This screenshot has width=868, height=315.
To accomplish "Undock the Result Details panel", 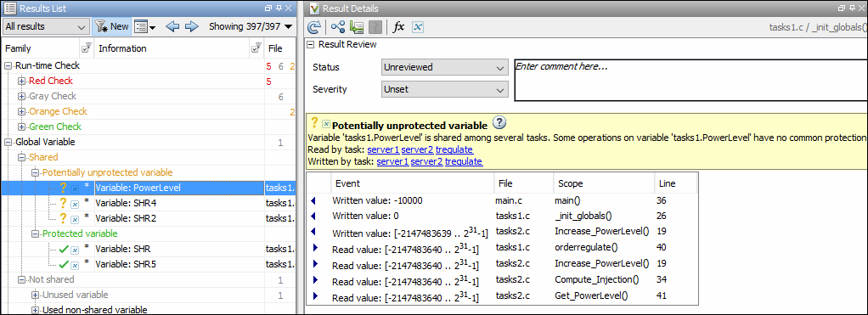I will 842,8.
